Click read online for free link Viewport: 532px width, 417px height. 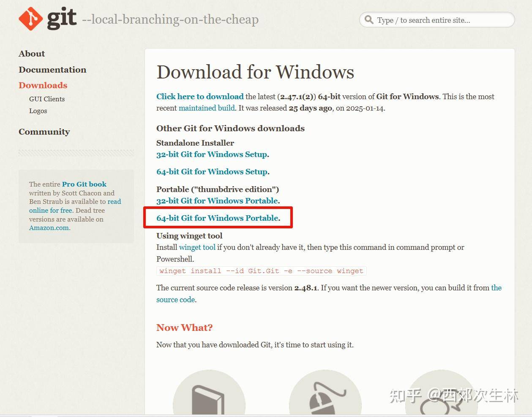75,206
